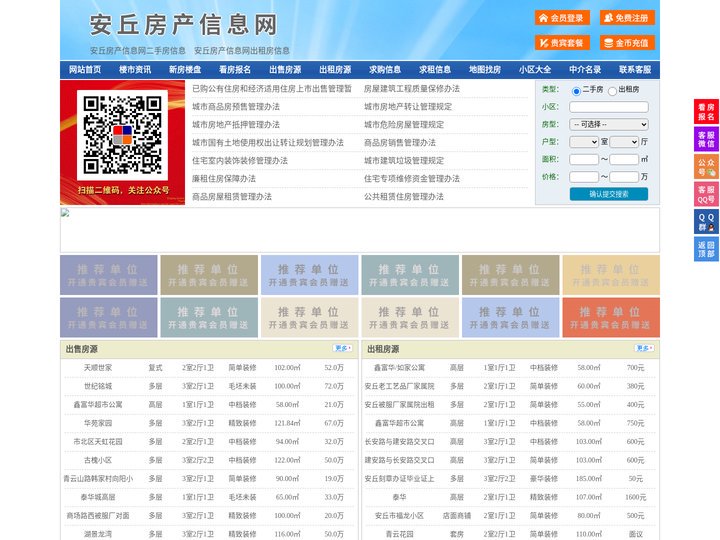Viewport: 720px width, 540px height.
Task: Click the 小区 text input field
Action: (609, 107)
